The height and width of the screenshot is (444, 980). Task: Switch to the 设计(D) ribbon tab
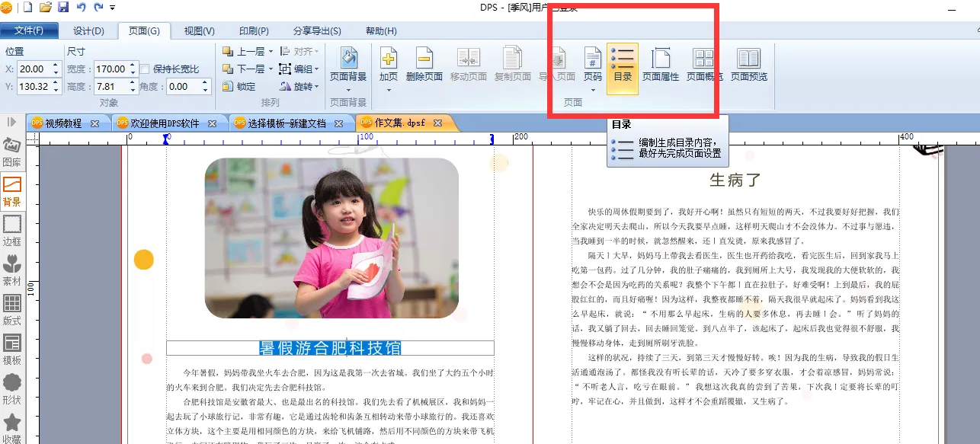point(88,31)
